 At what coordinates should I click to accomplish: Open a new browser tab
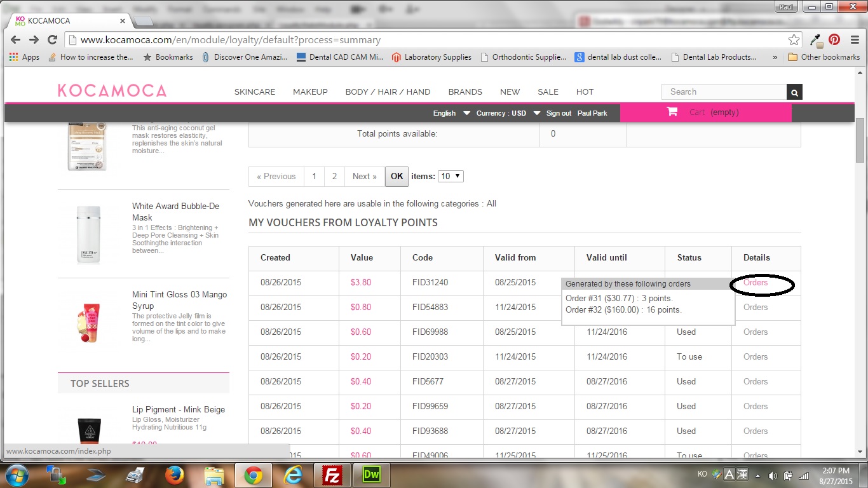(144, 22)
